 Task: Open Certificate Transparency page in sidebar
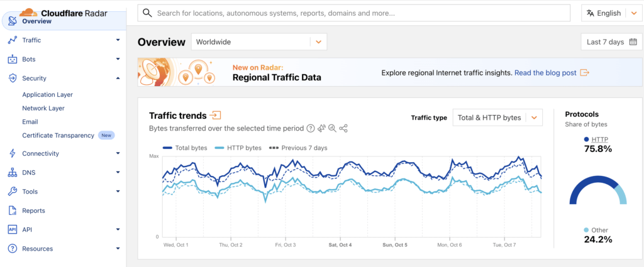tap(58, 135)
